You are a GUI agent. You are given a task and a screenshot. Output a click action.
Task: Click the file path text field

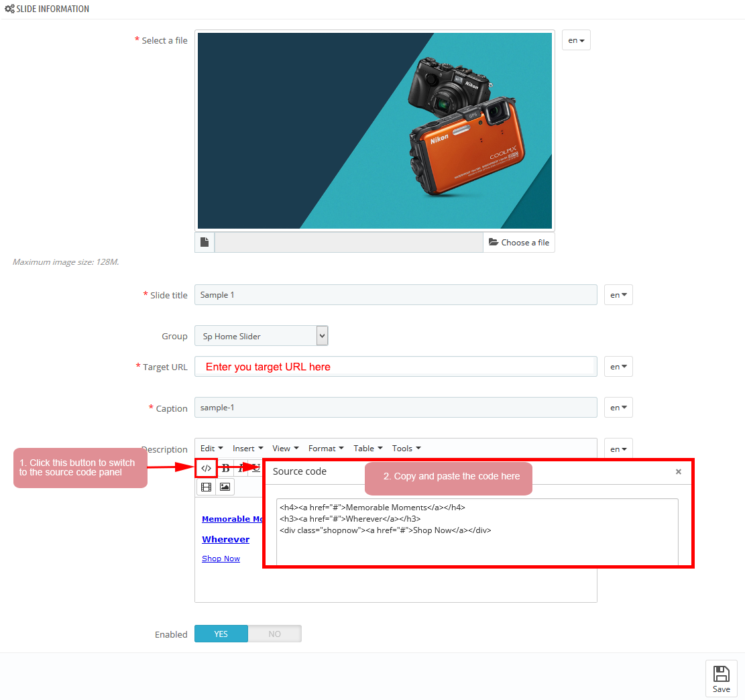[349, 242]
